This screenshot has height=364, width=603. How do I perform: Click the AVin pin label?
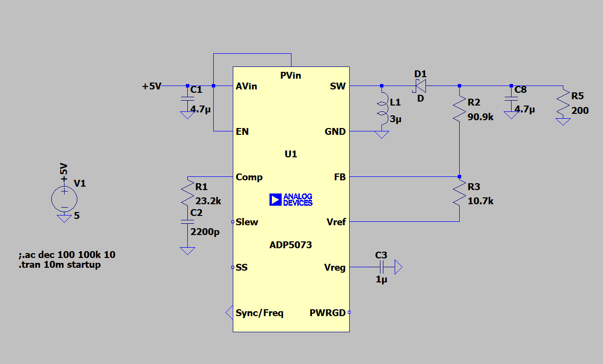point(246,86)
